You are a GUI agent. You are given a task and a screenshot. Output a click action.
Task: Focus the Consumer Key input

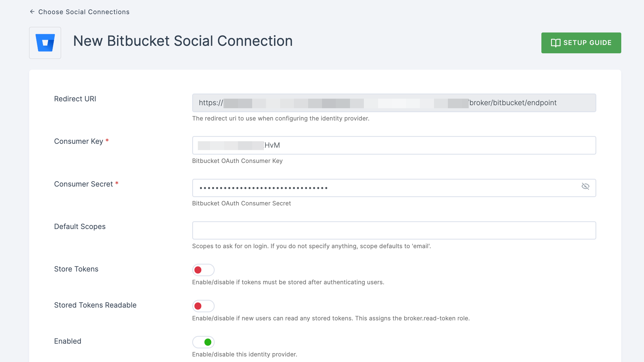394,145
